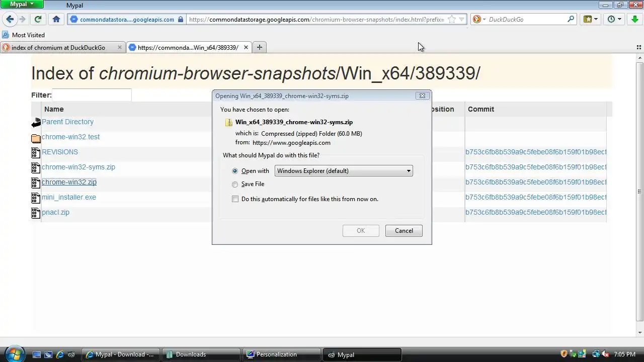This screenshot has height=362, width=644.
Task: Download pnacl.zip link
Action: coord(55,212)
